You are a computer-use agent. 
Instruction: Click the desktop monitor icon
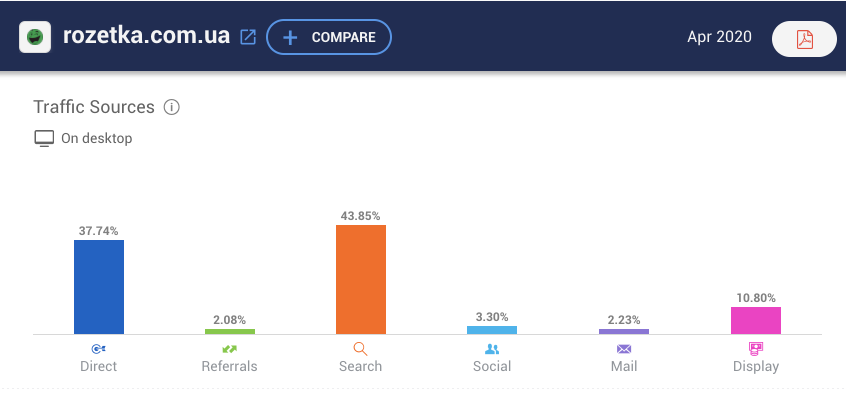[x=44, y=139]
